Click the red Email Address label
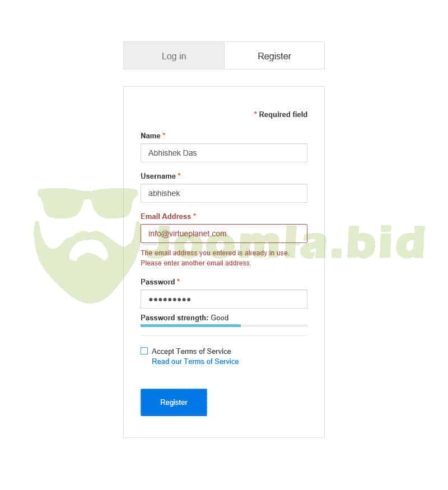This screenshot has height=490, width=448. 166,216
